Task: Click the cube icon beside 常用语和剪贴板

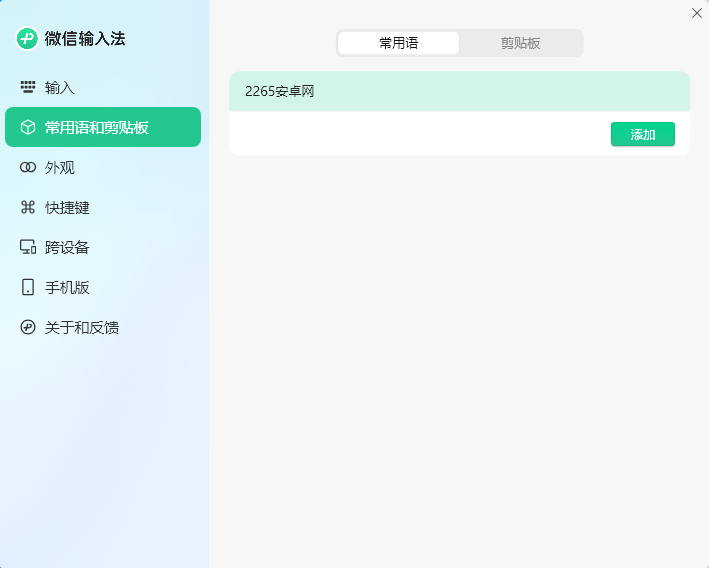Action: click(x=28, y=127)
